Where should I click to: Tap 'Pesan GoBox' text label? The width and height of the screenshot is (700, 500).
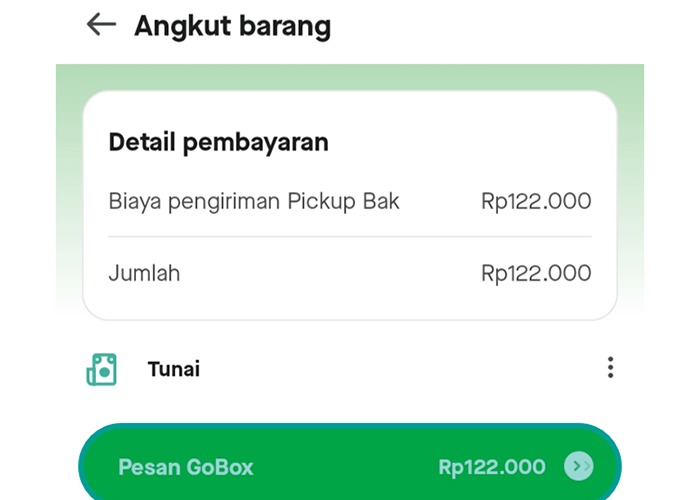pos(186,467)
